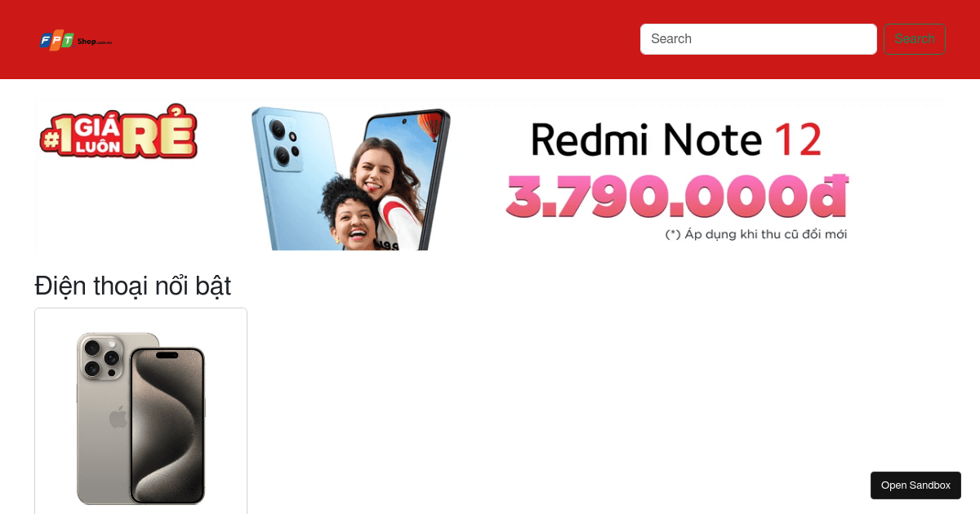
Task: Click the Dynamic Island on iPhone screen
Action: (x=167, y=356)
